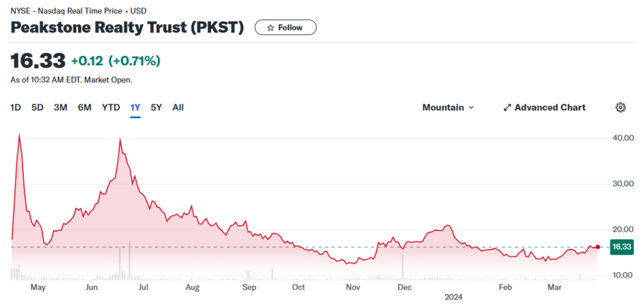644x306 pixels.
Task: Expand the Mountain chart type dropdown
Action: (447, 107)
